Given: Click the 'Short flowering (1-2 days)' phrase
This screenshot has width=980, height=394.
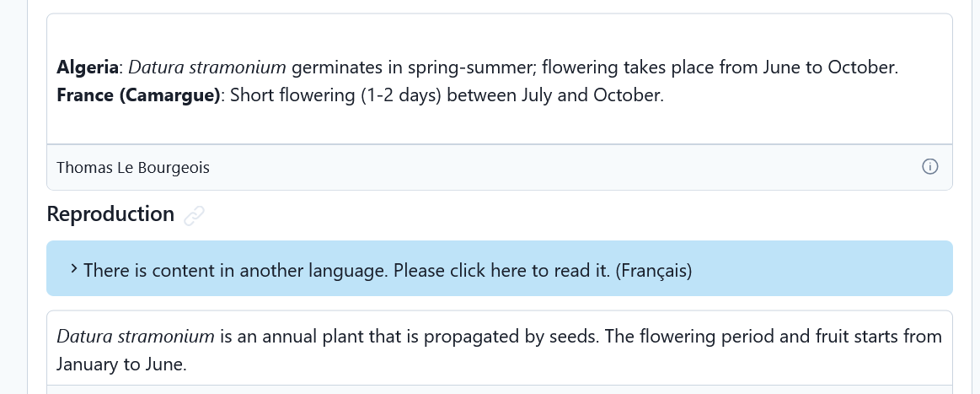Looking at the screenshot, I should [335, 95].
